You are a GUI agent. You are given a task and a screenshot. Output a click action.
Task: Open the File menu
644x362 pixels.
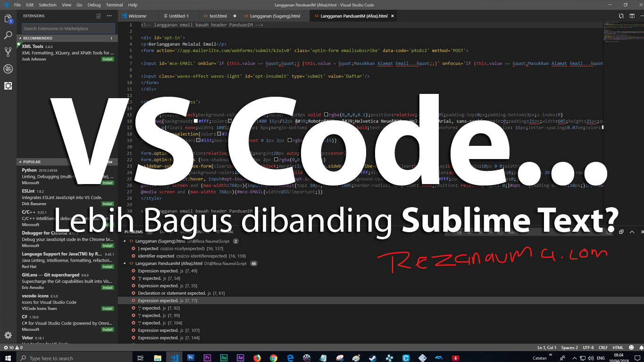(x=17, y=5)
